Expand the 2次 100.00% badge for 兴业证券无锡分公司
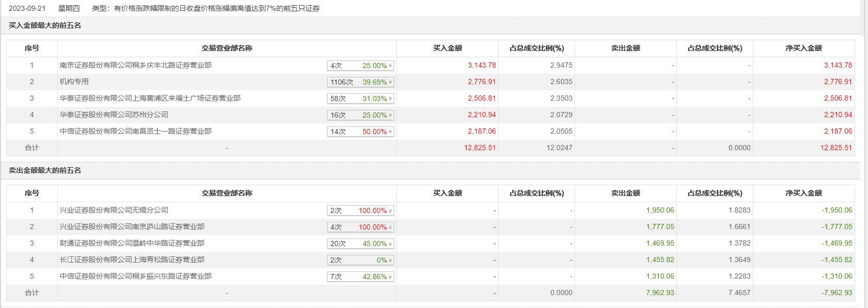Image resolution: width=868 pixels, height=308 pixels. point(360,210)
